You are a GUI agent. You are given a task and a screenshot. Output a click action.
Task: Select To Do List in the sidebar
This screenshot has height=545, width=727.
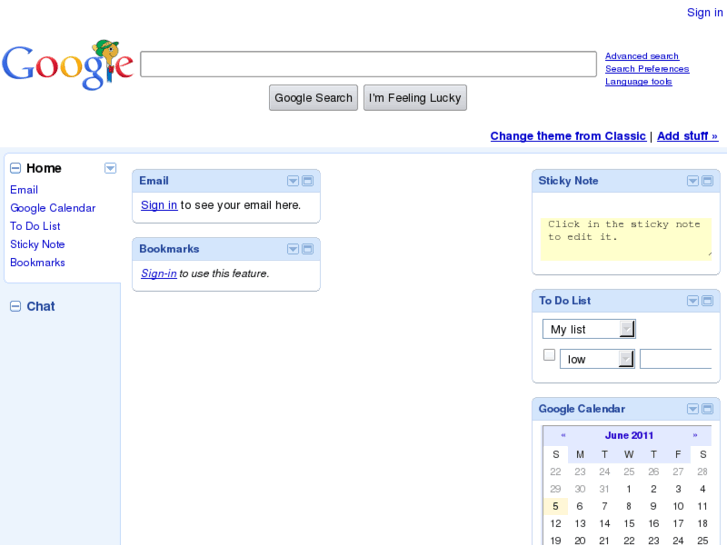coord(35,226)
